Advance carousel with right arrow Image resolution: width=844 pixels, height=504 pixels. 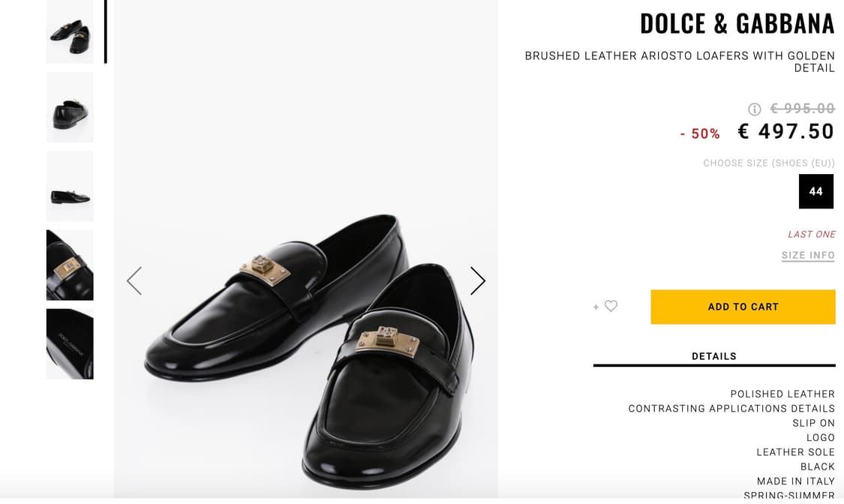478,280
